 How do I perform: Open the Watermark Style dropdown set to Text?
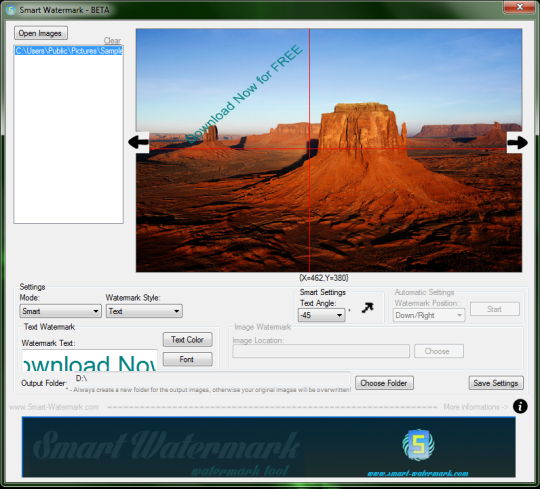[144, 311]
